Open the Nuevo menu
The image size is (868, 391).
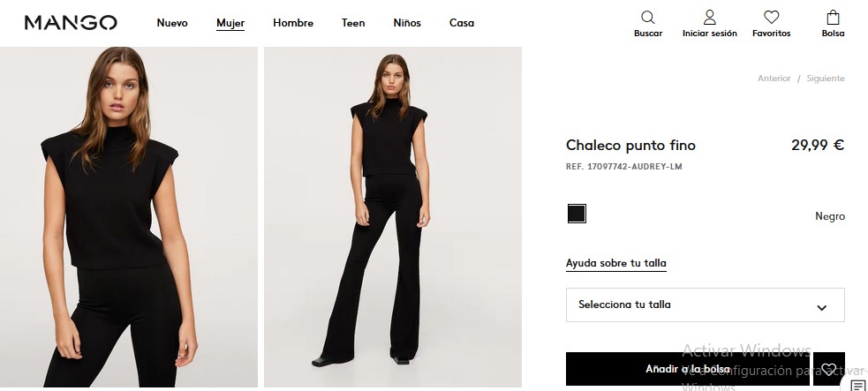[x=172, y=23]
